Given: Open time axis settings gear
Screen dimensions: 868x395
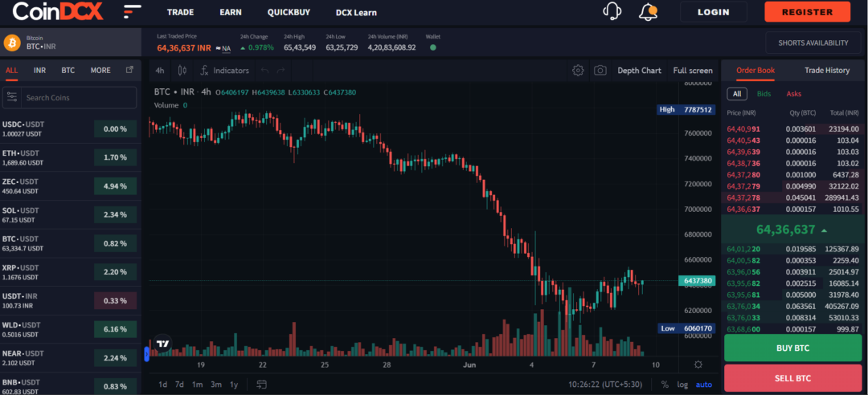Looking at the screenshot, I should 698,364.
